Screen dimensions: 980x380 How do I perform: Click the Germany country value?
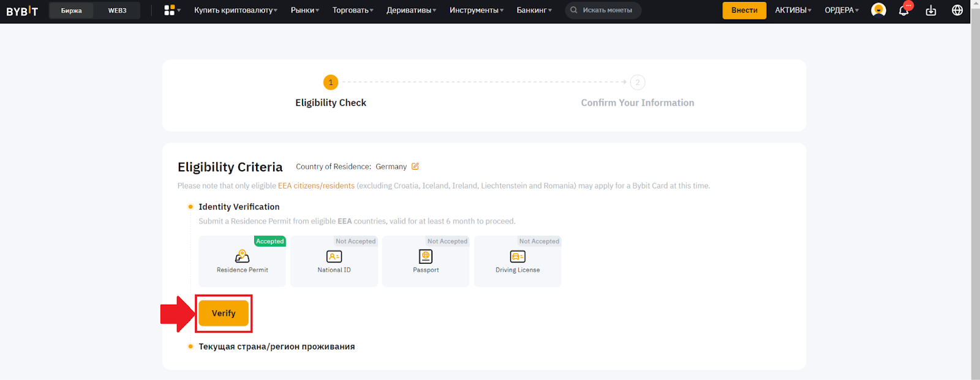pos(391,166)
